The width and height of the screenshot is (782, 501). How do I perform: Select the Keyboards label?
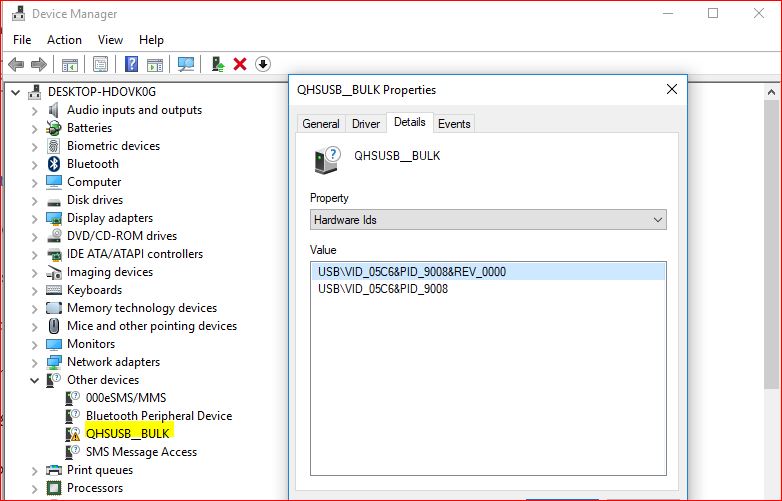(x=94, y=290)
